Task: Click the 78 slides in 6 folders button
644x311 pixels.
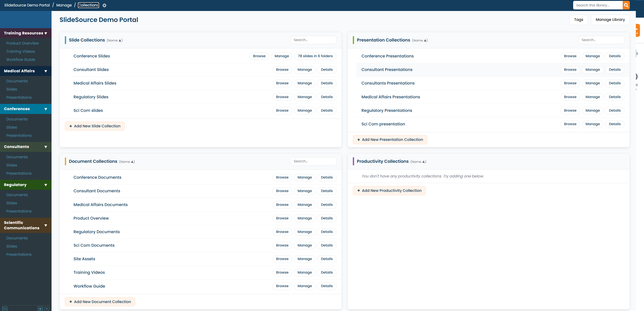Action: 315,56
